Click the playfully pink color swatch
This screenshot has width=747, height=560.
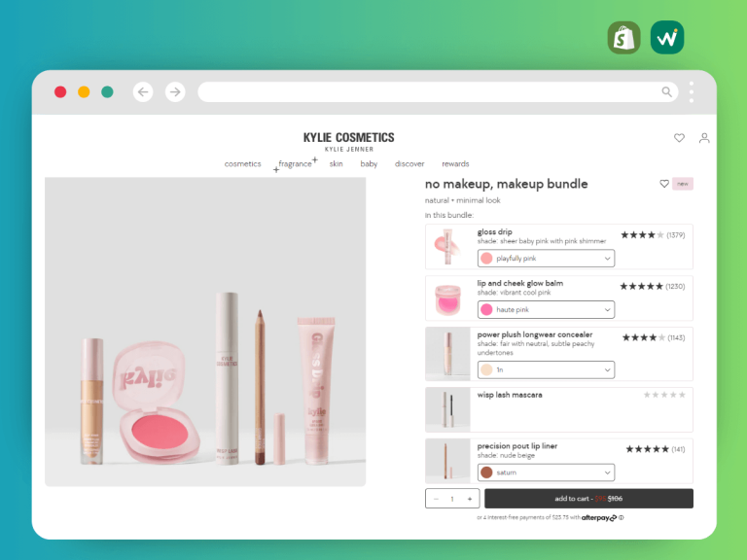(486, 258)
